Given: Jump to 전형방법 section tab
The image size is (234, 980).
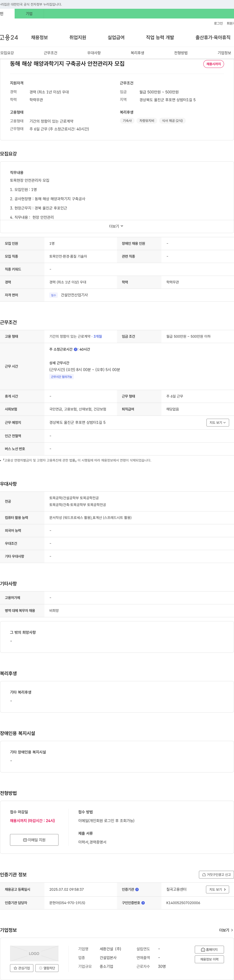Looking at the screenshot, I should tap(181, 53).
